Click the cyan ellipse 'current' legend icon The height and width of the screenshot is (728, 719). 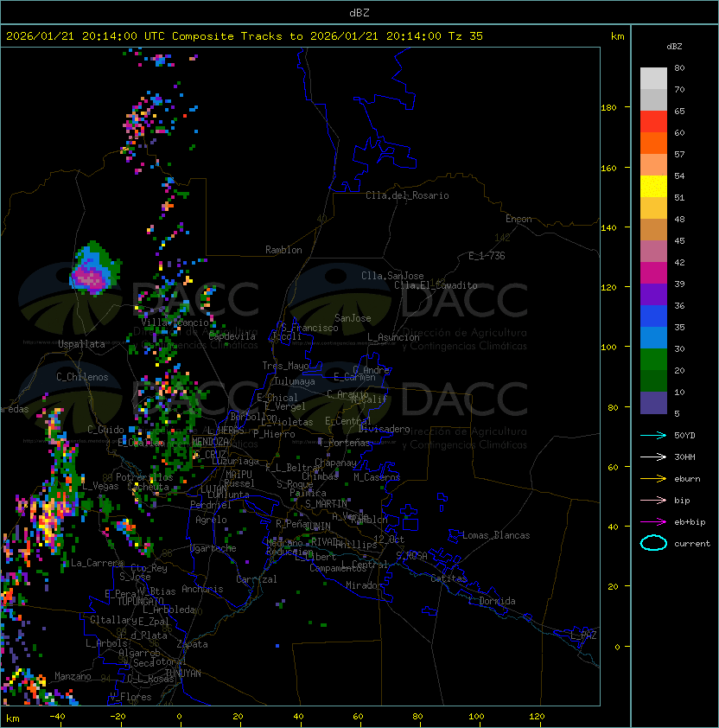pos(653,543)
